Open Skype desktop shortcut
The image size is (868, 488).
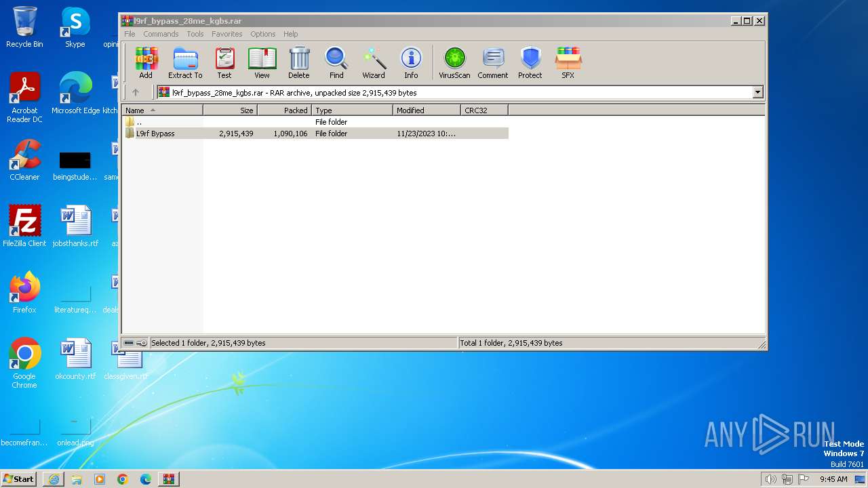tap(75, 27)
